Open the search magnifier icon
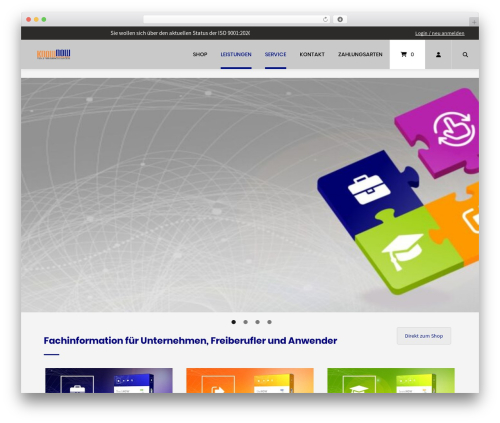 pyautogui.click(x=465, y=55)
